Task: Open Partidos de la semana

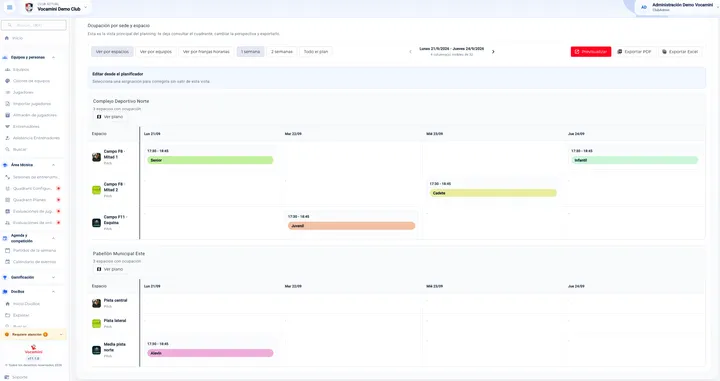Action: (x=32, y=251)
